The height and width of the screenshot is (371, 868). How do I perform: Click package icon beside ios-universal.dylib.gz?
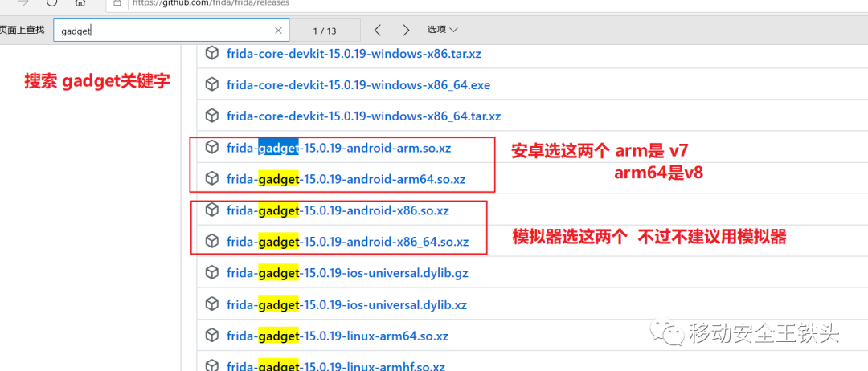(211, 272)
